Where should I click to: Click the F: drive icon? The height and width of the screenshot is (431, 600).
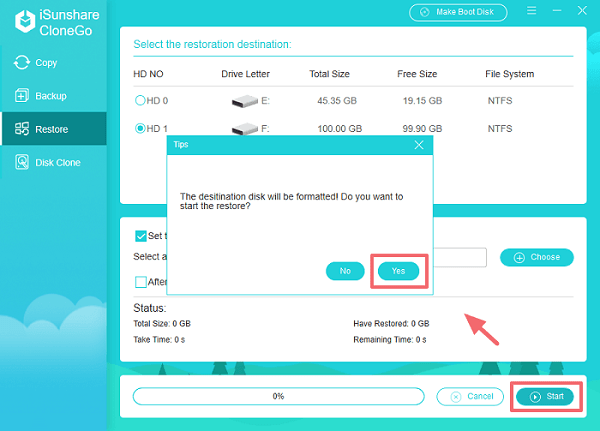(x=245, y=129)
